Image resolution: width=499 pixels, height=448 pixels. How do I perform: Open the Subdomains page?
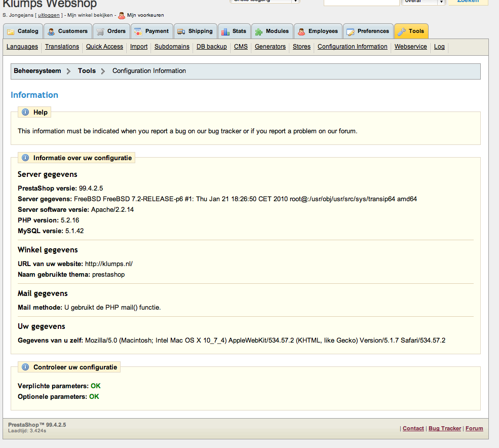coord(172,47)
